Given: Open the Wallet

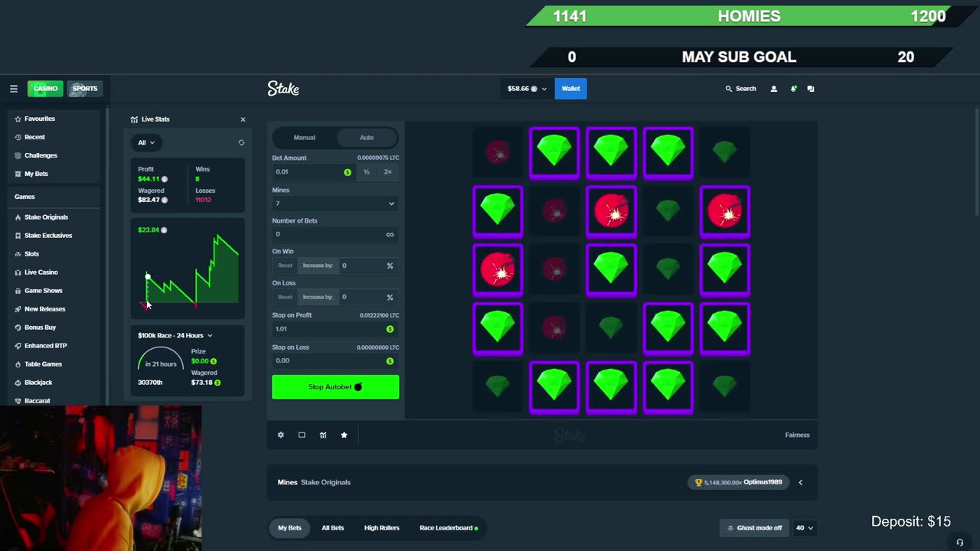Looking at the screenshot, I should [571, 89].
